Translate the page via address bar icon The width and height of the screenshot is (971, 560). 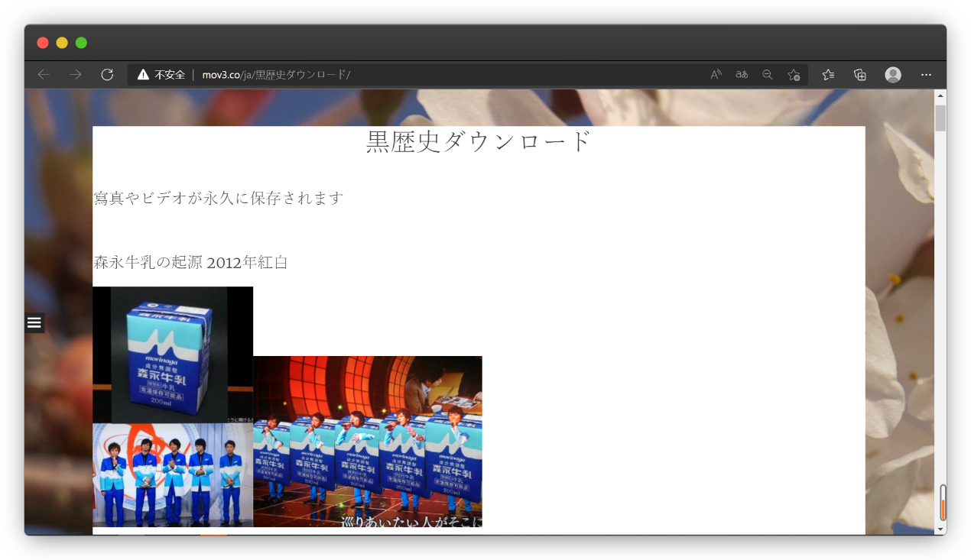pos(742,75)
